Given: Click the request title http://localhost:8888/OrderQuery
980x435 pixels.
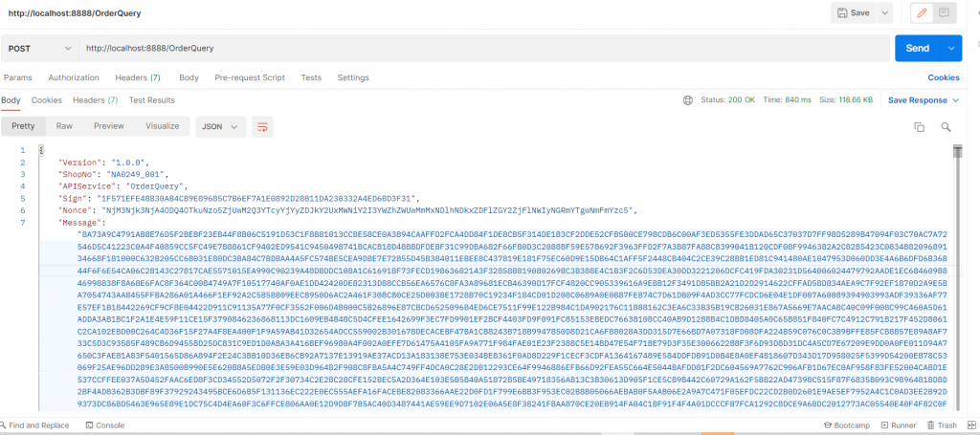Looking at the screenshot, I should point(75,13).
